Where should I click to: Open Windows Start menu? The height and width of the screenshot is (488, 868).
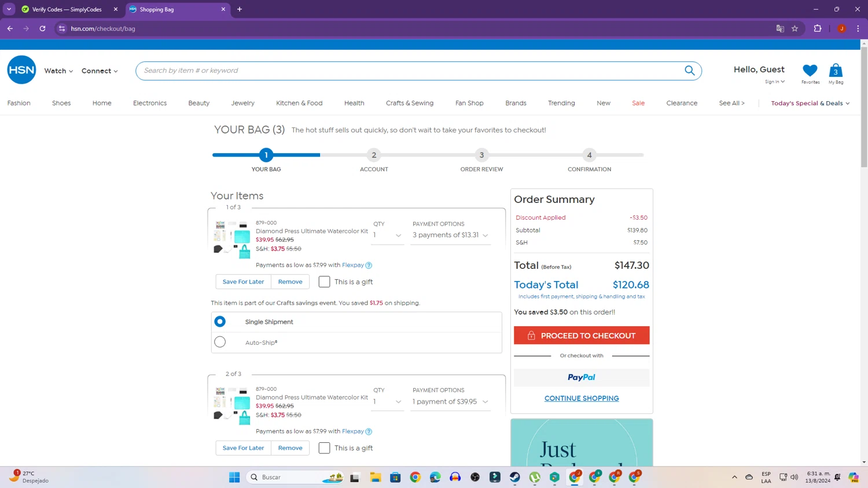(x=234, y=477)
